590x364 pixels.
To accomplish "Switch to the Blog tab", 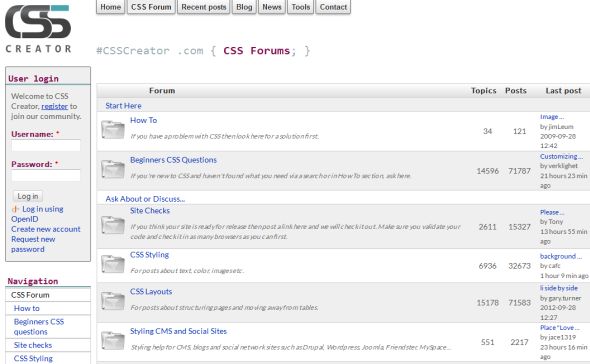I will point(244,7).
